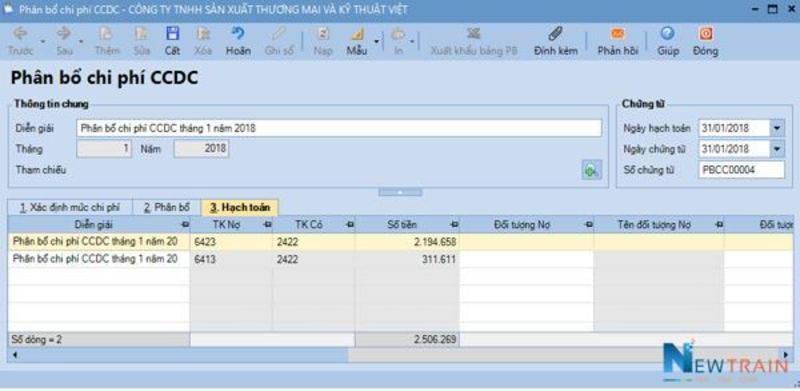Select amount cell 2.194.658
The image size is (800, 391).
(x=407, y=242)
